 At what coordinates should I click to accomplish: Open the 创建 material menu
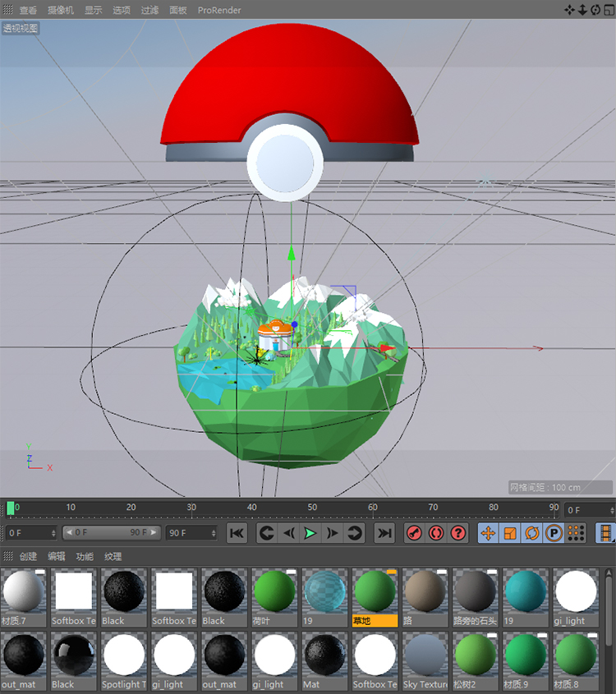pos(28,556)
